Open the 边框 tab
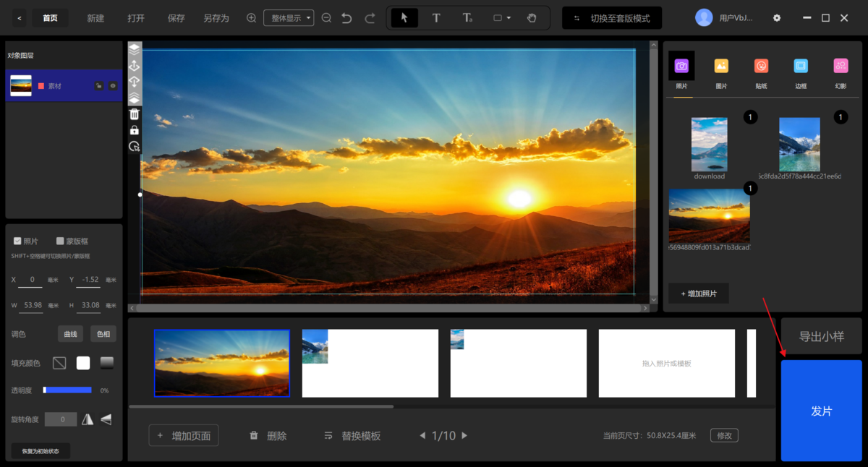Image resolution: width=868 pixels, height=467 pixels. point(800,72)
